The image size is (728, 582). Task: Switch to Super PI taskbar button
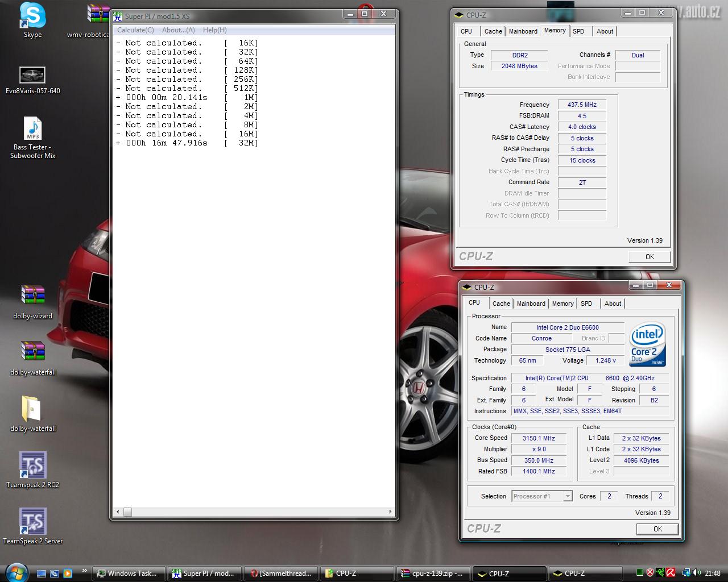pyautogui.click(x=205, y=573)
